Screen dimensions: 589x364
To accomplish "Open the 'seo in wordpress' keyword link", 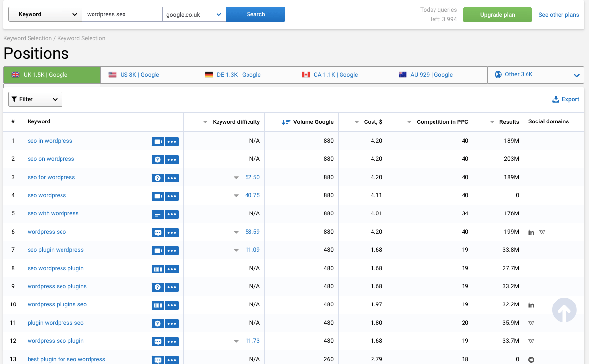I will (x=50, y=141).
